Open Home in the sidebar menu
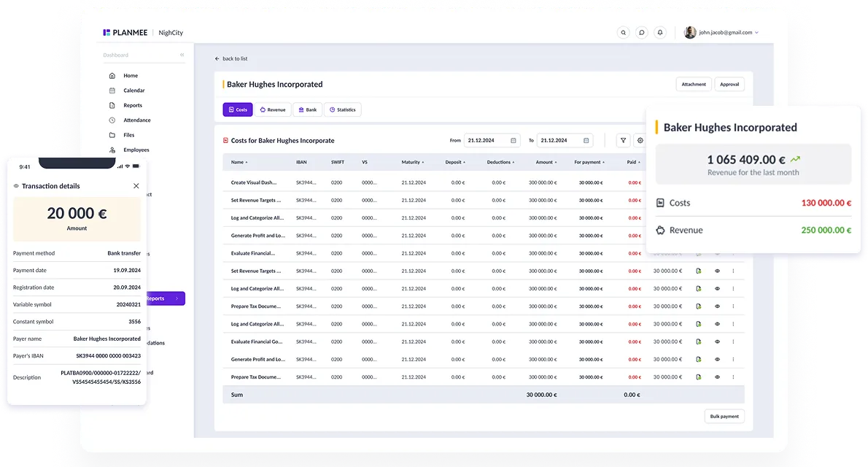Image resolution: width=868 pixels, height=467 pixels. pos(131,75)
